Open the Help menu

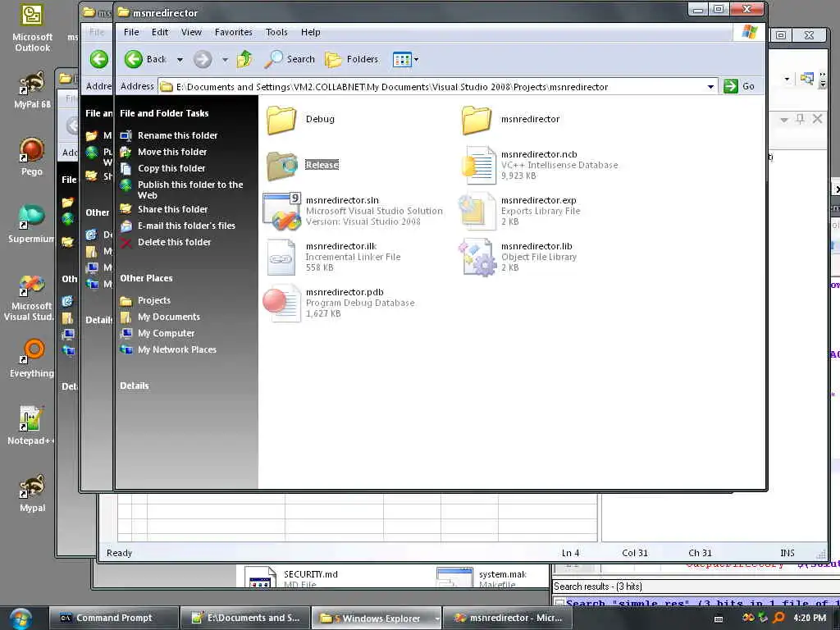tap(310, 32)
